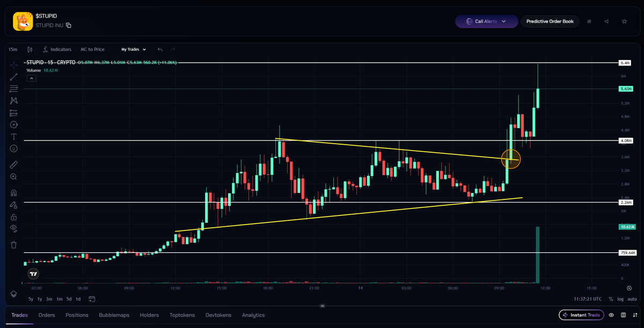Copy the STUPID INU token address
The height and width of the screenshot is (328, 644).
[69, 25]
